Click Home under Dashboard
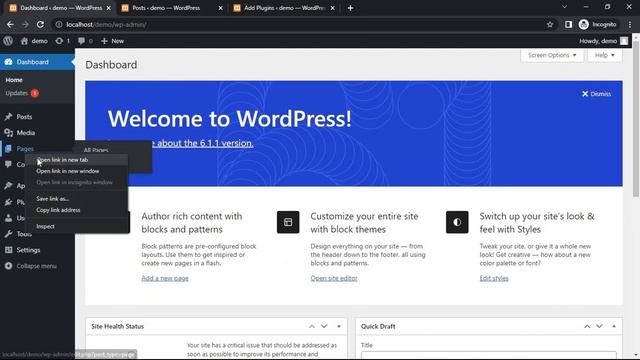 [14, 80]
